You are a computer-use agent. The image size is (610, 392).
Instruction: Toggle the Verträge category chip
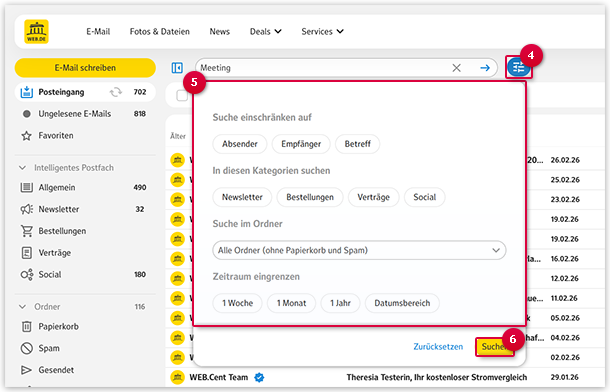tap(373, 197)
